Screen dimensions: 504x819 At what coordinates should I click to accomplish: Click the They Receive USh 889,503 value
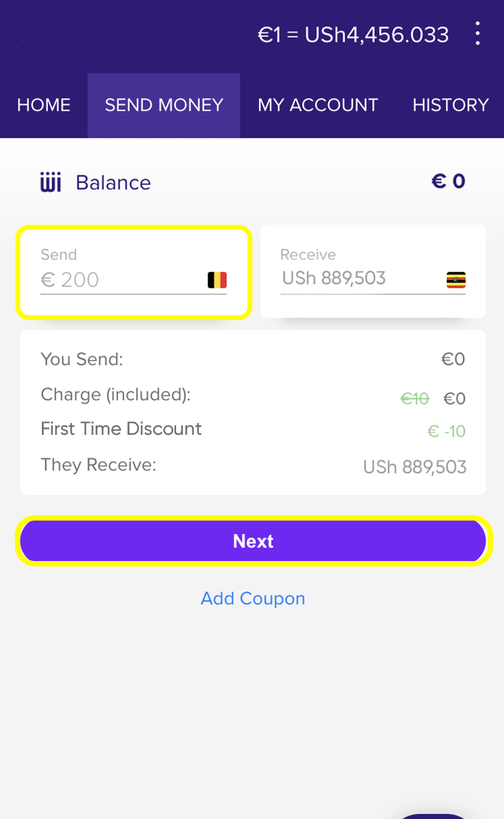pos(414,467)
